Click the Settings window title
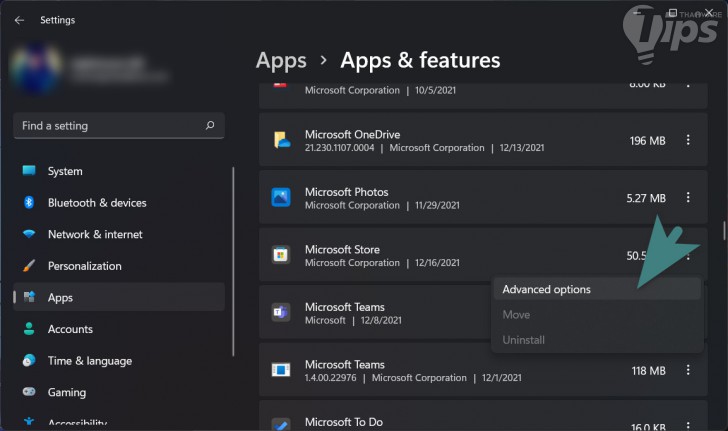728x431 pixels. [x=58, y=20]
